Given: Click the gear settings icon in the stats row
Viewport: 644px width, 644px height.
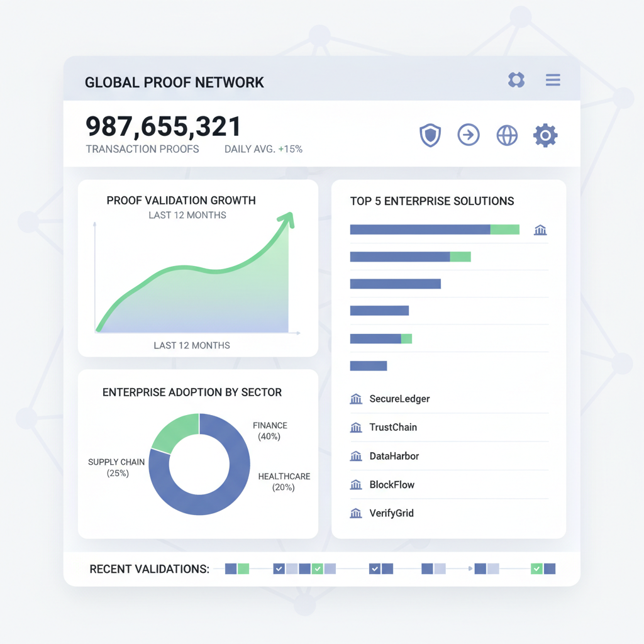Looking at the screenshot, I should pyautogui.click(x=545, y=135).
